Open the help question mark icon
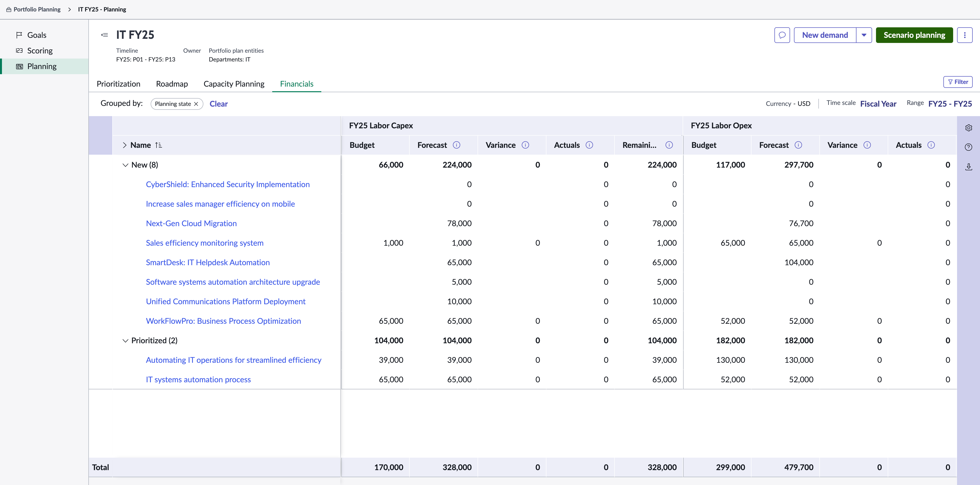The image size is (980, 485). (x=968, y=147)
